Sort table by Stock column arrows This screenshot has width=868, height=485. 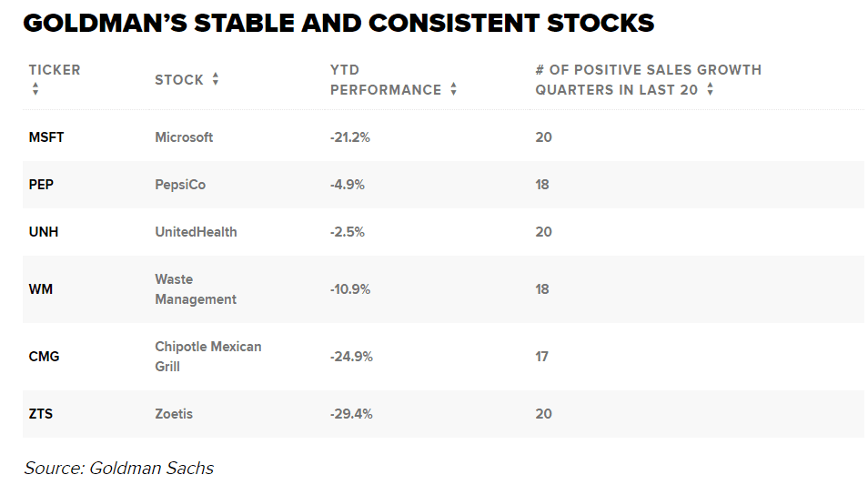216,79
